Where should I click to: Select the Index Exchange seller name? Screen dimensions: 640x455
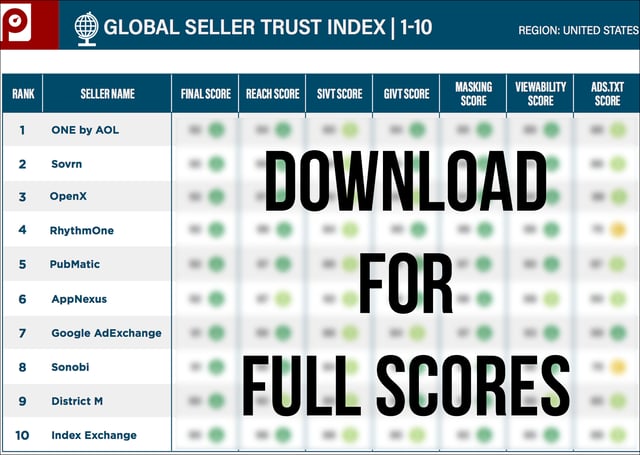pyautogui.click(x=94, y=435)
